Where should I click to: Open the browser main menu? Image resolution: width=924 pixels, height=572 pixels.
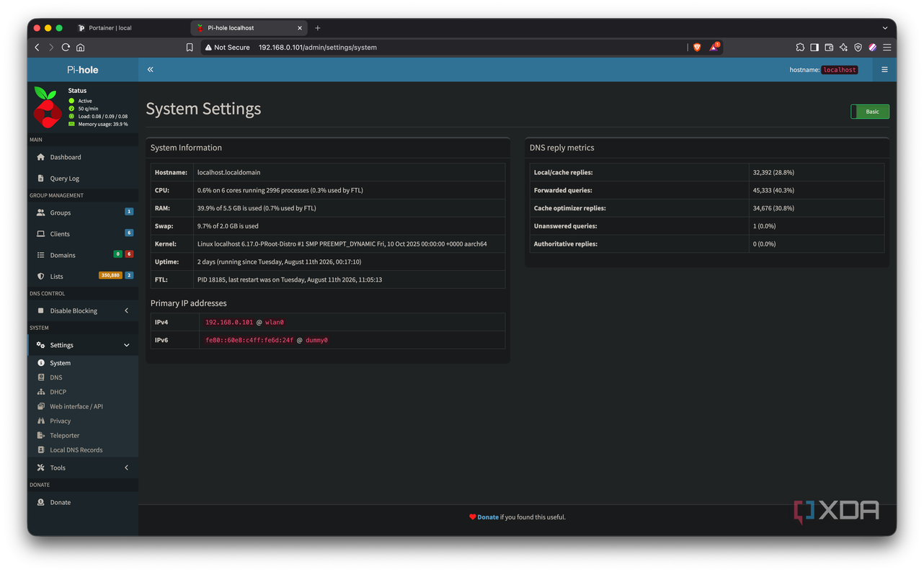point(887,48)
